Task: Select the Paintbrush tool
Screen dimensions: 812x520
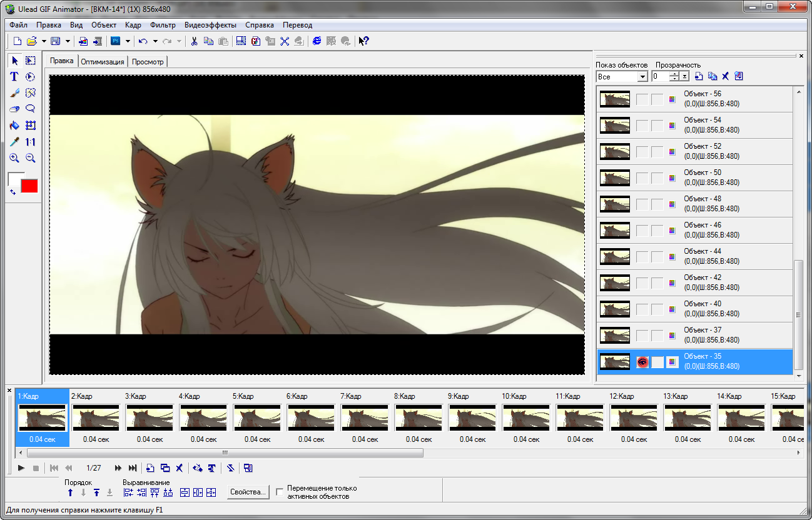Action: point(14,92)
